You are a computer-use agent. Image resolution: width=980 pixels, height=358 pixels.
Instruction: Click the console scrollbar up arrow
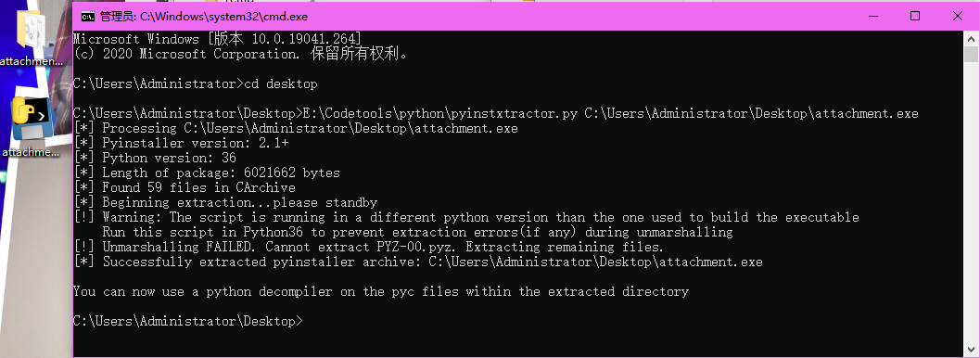(x=970, y=38)
